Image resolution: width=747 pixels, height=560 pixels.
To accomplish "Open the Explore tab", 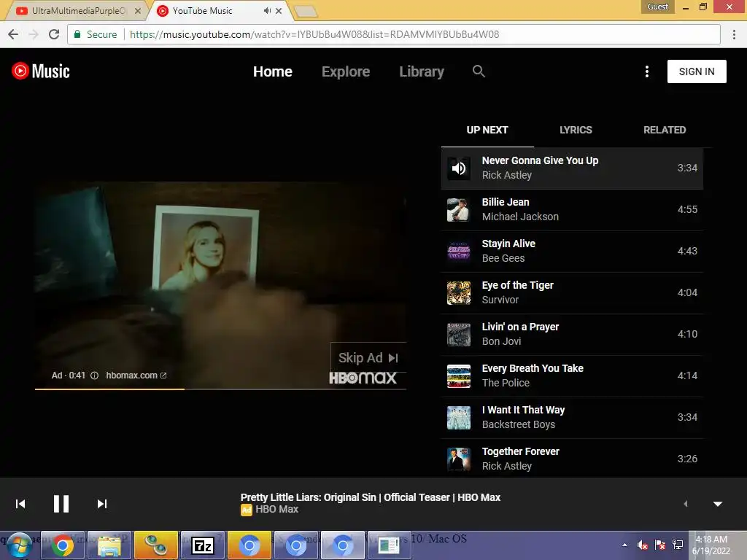I will click(345, 71).
